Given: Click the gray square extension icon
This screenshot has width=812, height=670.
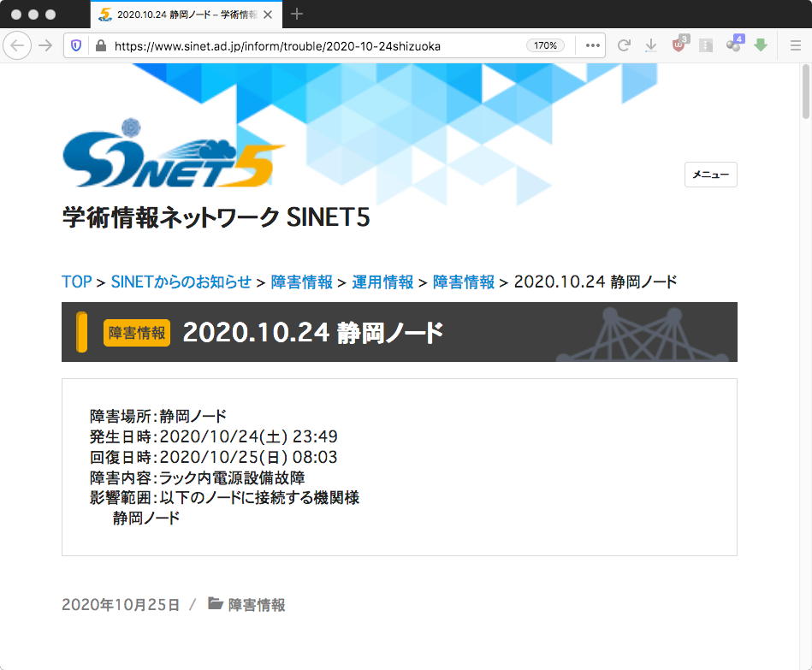Looking at the screenshot, I should [x=706, y=45].
